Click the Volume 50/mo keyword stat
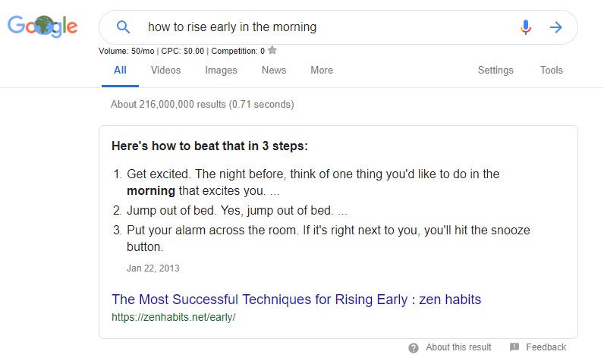The height and width of the screenshot is (364, 604). (x=127, y=51)
